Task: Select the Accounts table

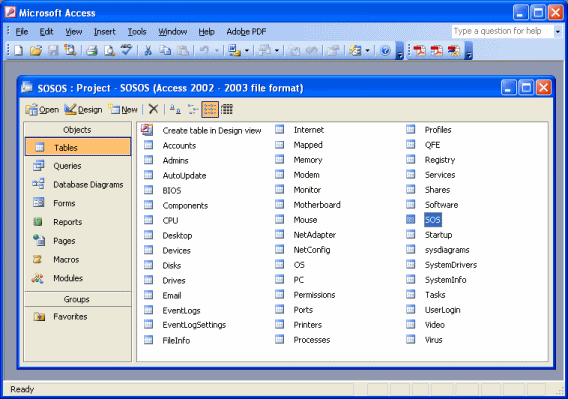Action: pos(179,146)
